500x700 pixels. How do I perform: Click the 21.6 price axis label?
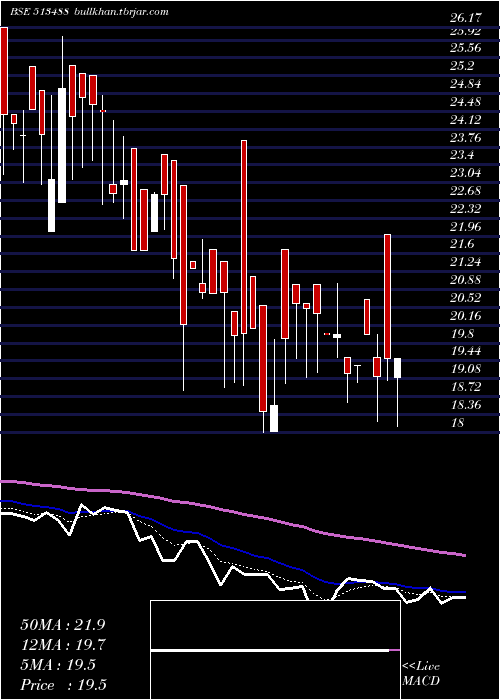click(462, 244)
